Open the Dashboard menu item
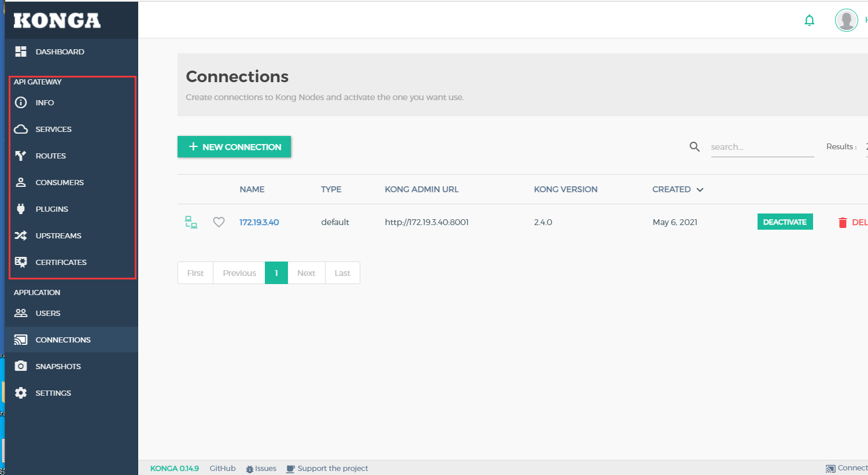Screen dimensions: 868x475 (x=71, y=51)
